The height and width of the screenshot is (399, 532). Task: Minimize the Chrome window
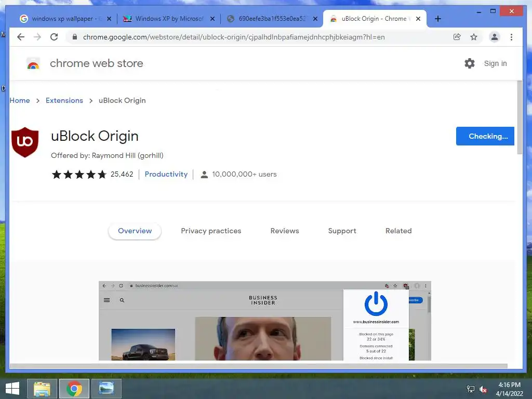[x=478, y=11]
